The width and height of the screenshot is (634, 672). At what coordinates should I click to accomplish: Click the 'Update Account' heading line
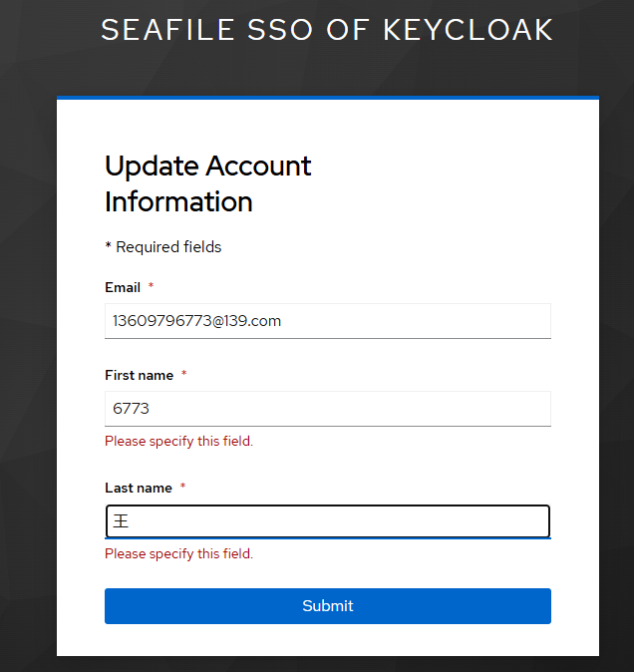[207, 167]
